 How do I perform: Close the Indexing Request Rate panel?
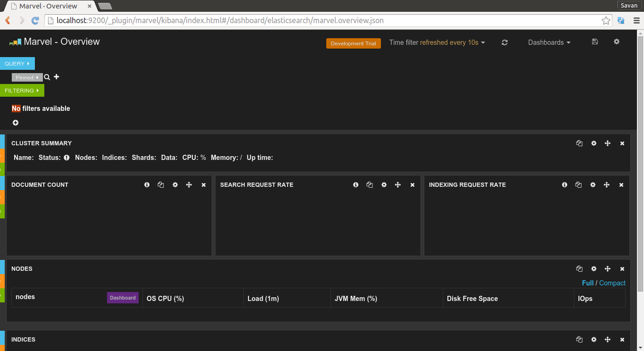pos(621,185)
